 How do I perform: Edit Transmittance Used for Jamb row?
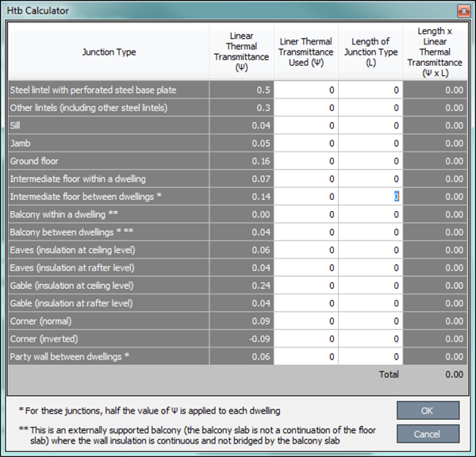pyautogui.click(x=306, y=143)
